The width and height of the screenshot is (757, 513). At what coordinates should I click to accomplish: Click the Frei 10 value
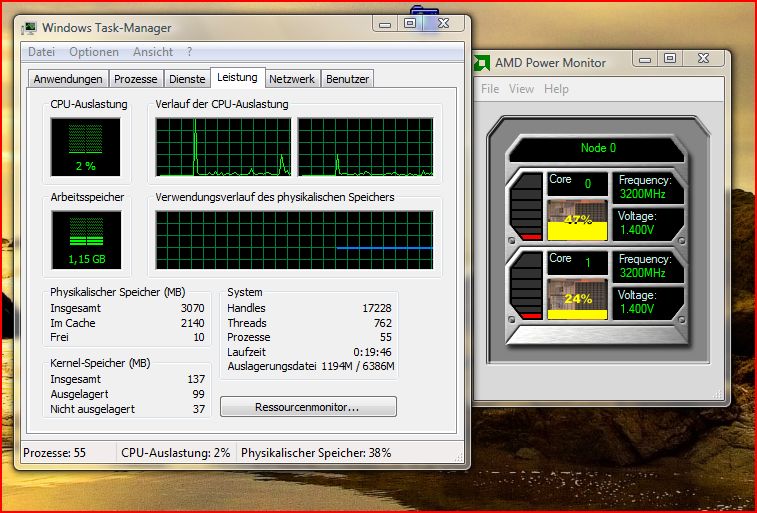pyautogui.click(x=199, y=337)
